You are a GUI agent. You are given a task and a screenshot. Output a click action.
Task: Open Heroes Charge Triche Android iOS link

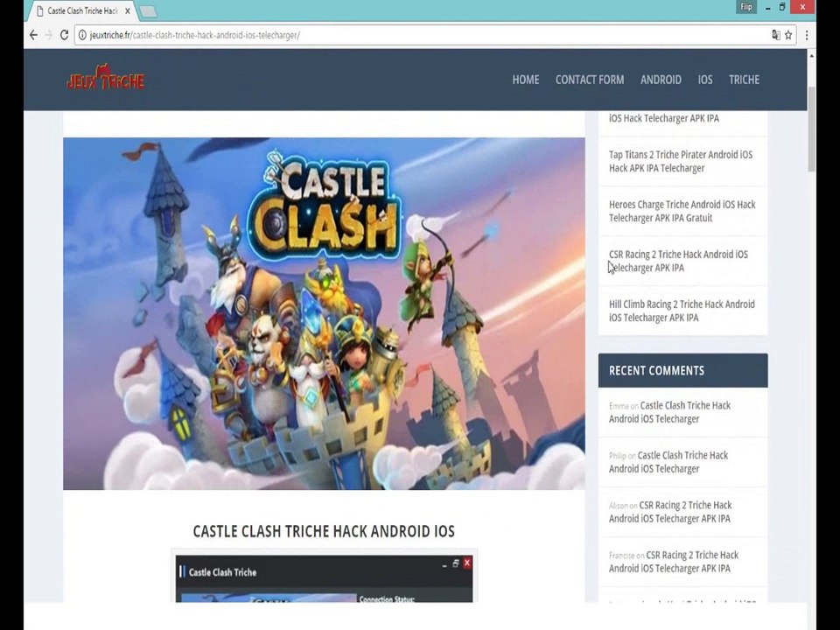682,211
